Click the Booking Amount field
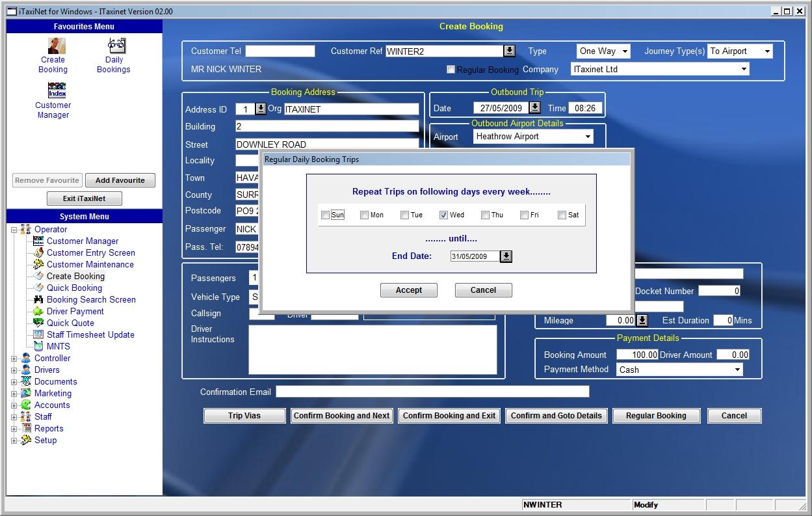Image resolution: width=812 pixels, height=516 pixels. click(x=637, y=355)
